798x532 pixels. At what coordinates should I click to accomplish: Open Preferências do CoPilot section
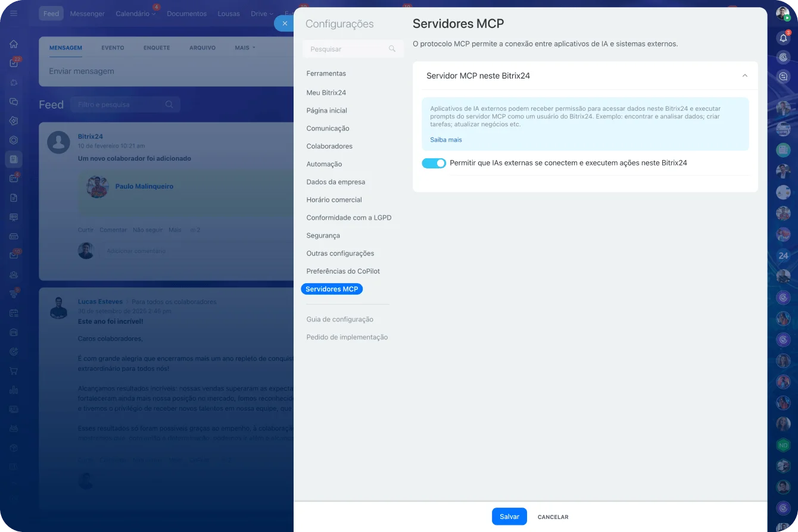(343, 271)
